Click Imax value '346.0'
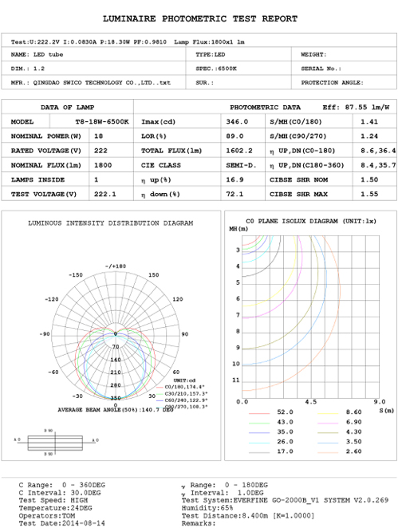The width and height of the screenshot is (398, 532). pos(237,122)
